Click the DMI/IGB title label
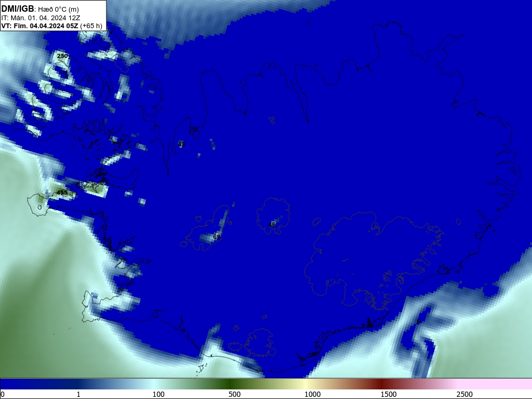 (18, 9)
